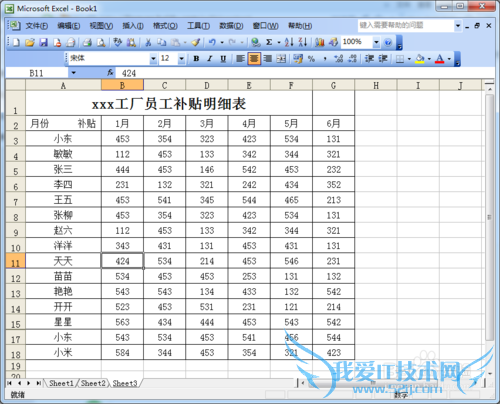Click the fx insert function button
Viewport: 500px width, 404px height.
(110, 73)
